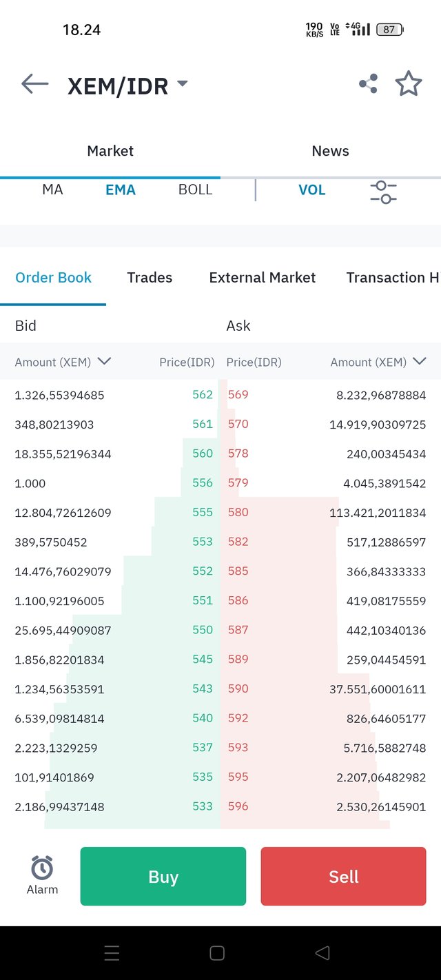Tap the Android back navigation triangle
441x980 pixels.
pos(322,953)
